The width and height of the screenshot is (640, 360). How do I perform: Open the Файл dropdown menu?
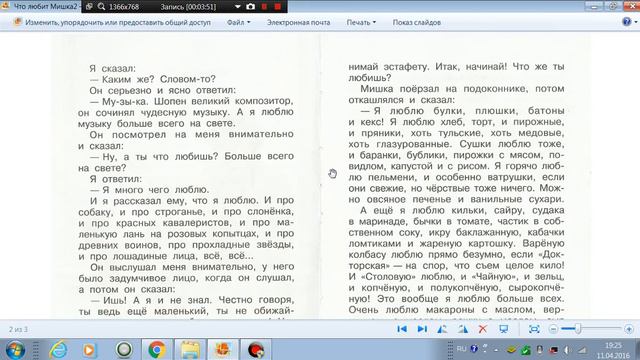coord(239,22)
